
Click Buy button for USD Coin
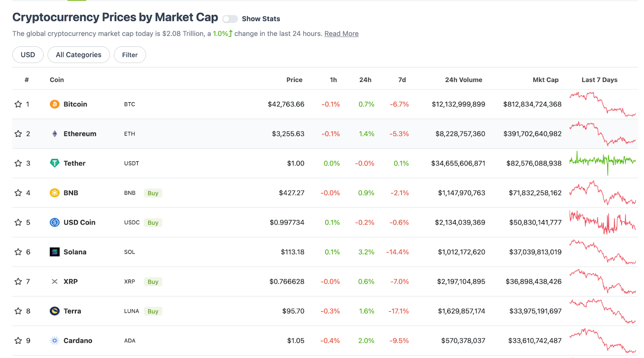click(153, 222)
